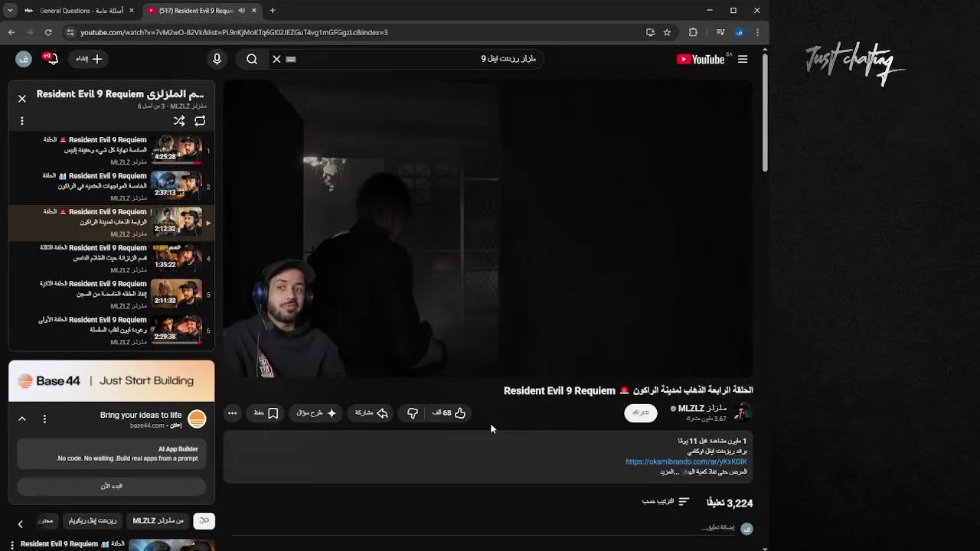Open a new browser tab
The height and width of the screenshot is (551, 980).
tap(273, 11)
